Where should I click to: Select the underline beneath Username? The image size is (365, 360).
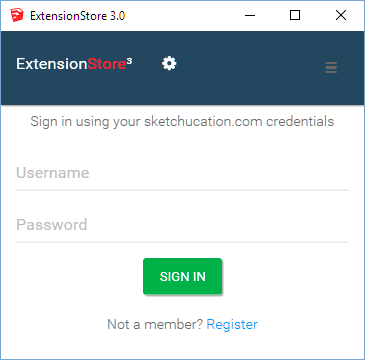(182, 190)
